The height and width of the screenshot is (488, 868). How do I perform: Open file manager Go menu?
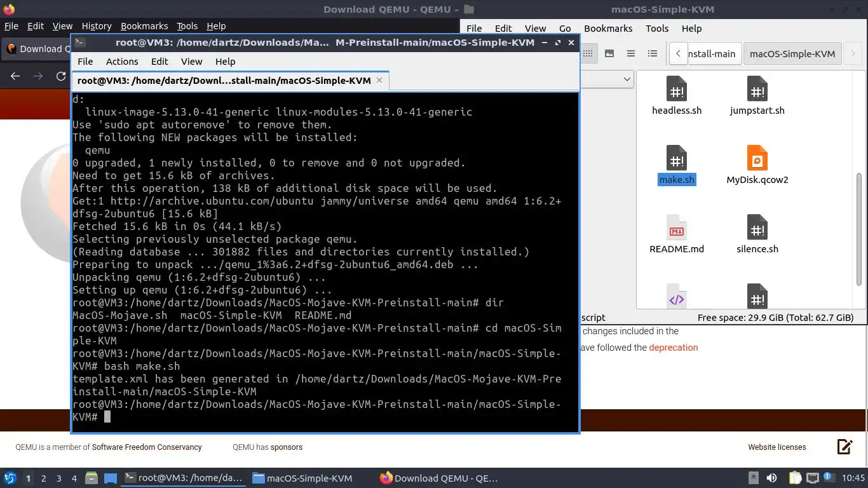[565, 29]
